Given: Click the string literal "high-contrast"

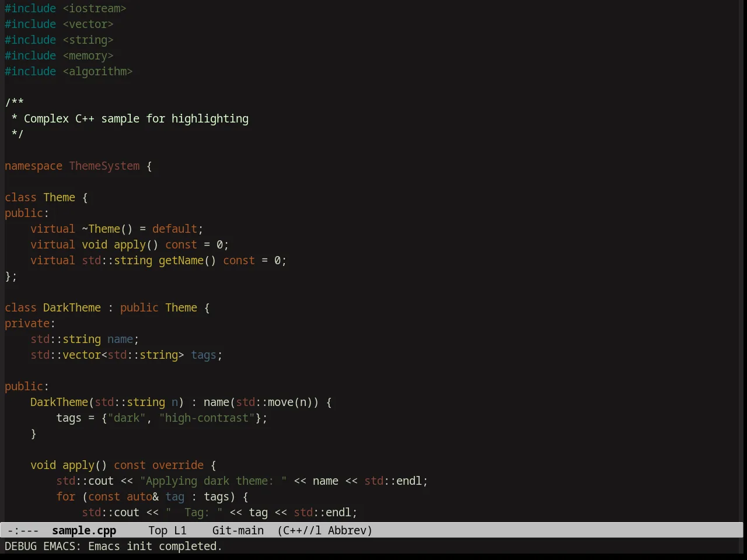Looking at the screenshot, I should [x=207, y=418].
